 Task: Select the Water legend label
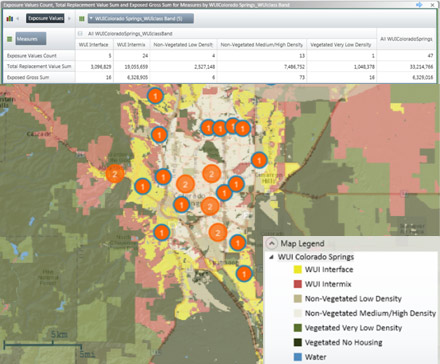[x=315, y=357]
